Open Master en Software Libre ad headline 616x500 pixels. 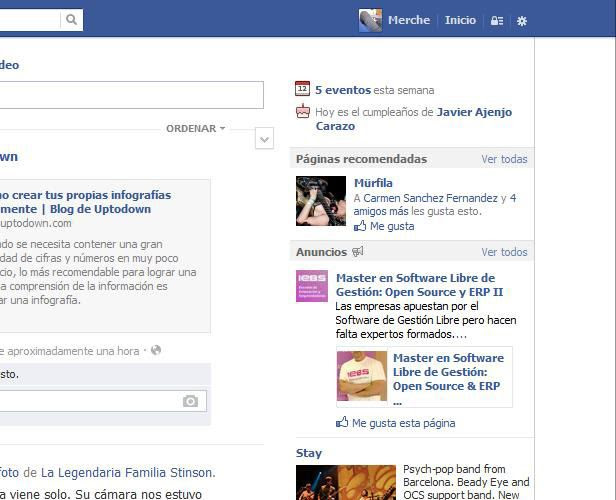coord(419,285)
